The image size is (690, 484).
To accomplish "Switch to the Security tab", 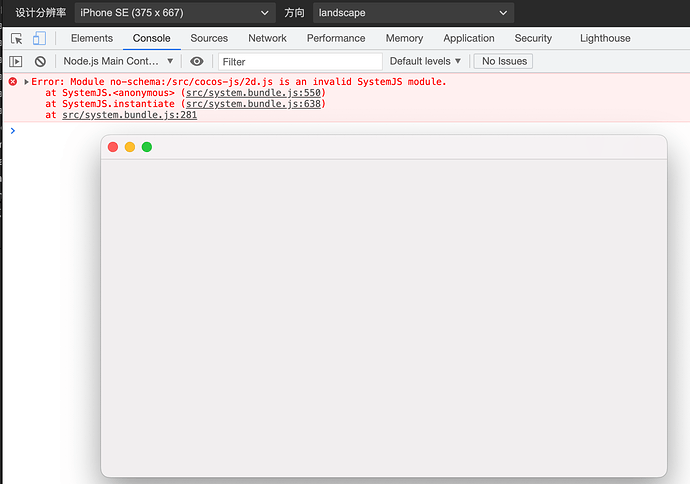I will (533, 38).
